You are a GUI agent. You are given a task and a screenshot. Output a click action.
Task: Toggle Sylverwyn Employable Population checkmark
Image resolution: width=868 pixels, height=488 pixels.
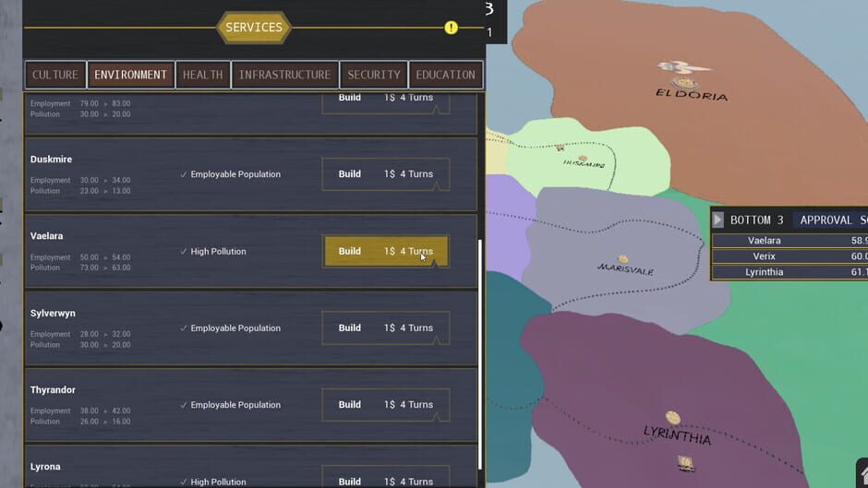click(184, 327)
